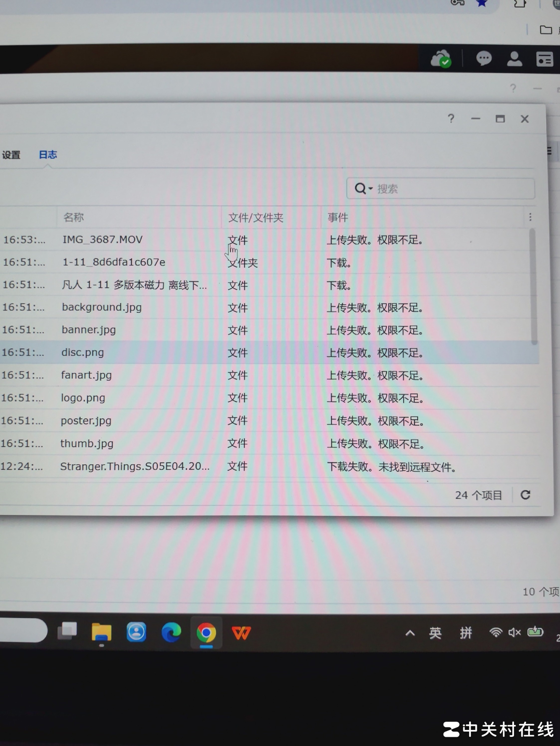560x746 pixels.
Task: Select the IMG_3687.MOV log entry
Action: pos(102,240)
